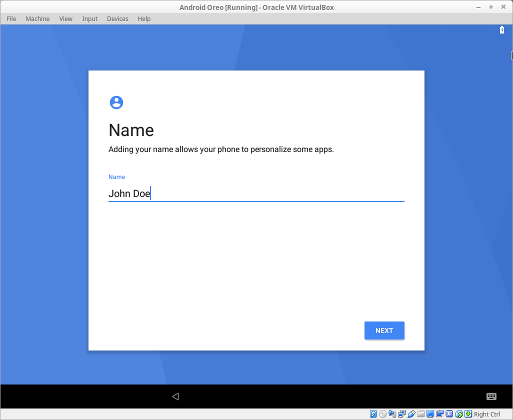Click the recording status icon with overlapping screens

[439, 414]
